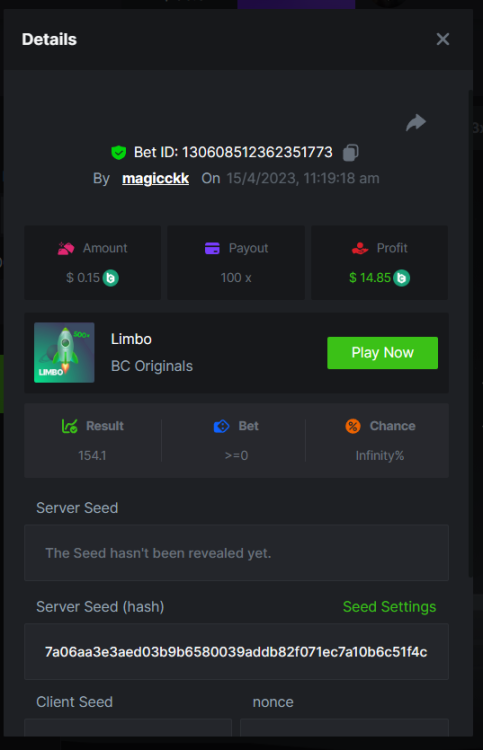Image resolution: width=483 pixels, height=750 pixels.
Task: Click the Amount money icon
Action: point(66,248)
